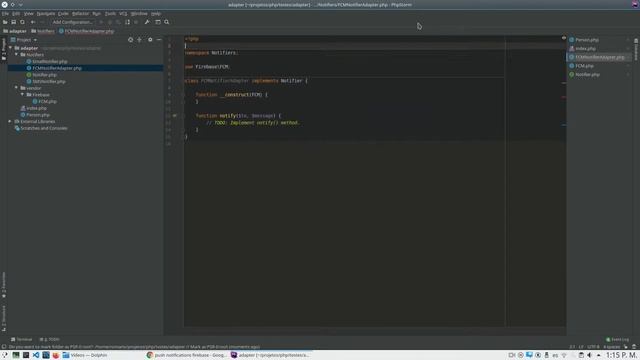Open the Terminal tool window

click(22, 339)
